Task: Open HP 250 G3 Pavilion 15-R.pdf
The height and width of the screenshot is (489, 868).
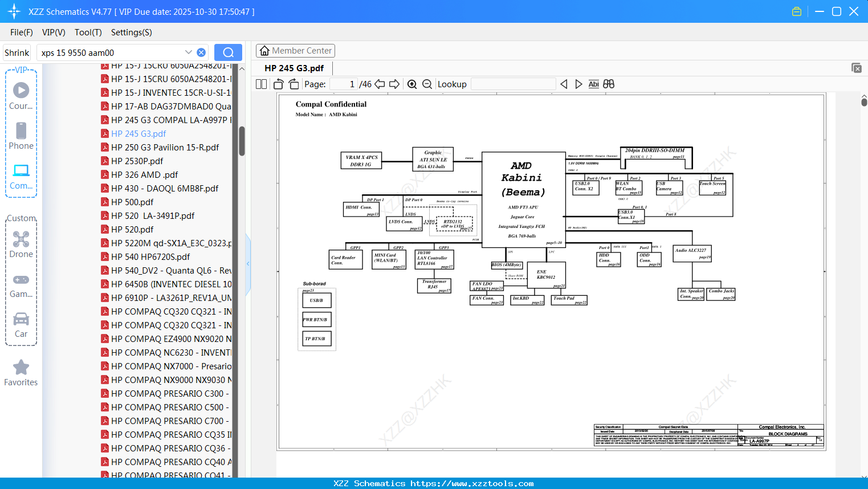Action: (160, 147)
